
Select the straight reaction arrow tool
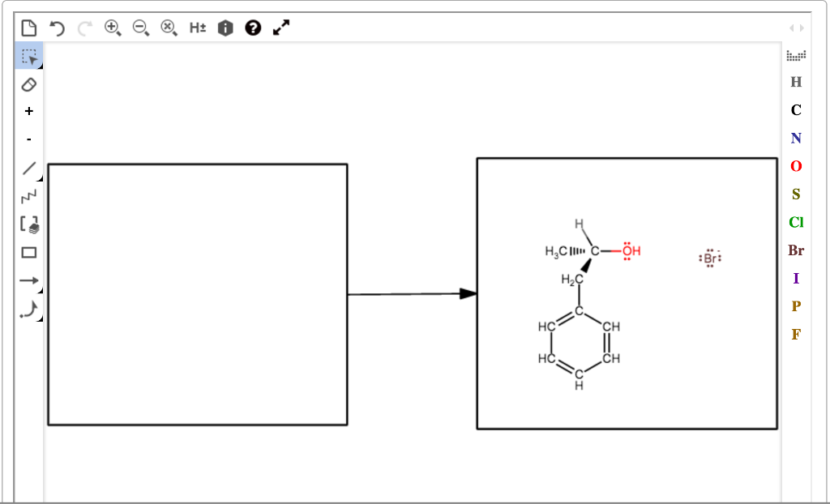29,281
